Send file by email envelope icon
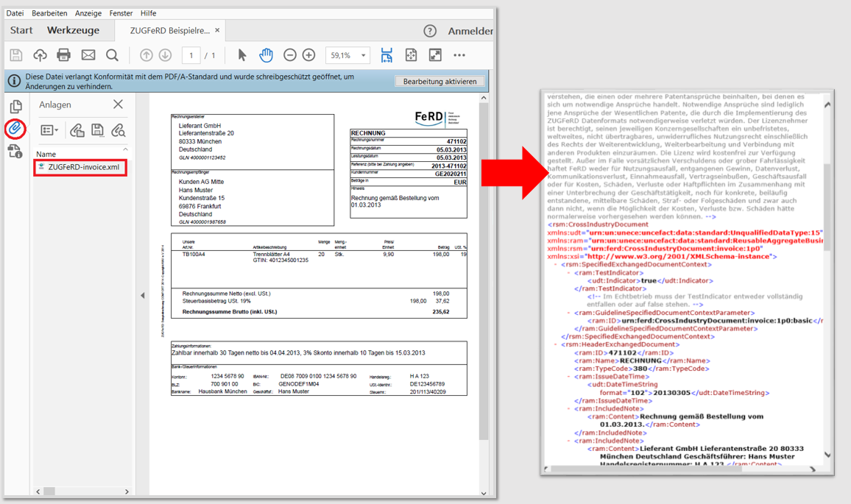851x504 pixels. pos(88,54)
